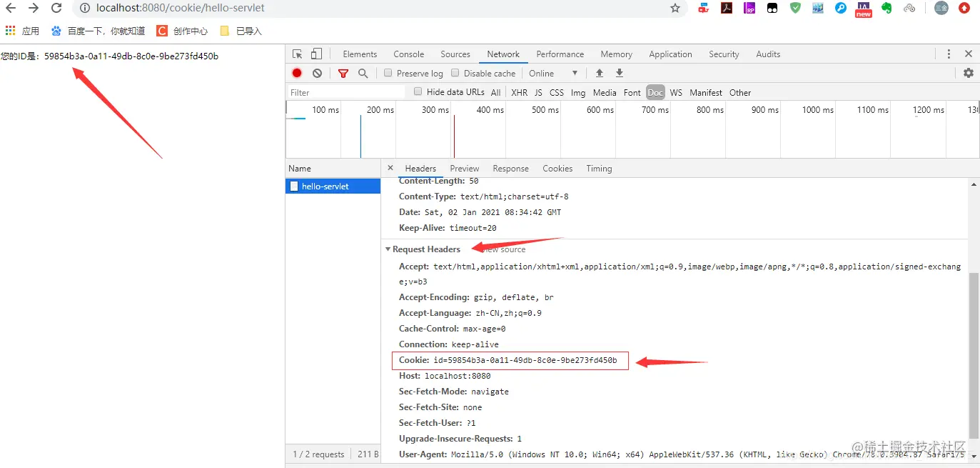Toggle the Doc request filter
The image size is (980, 468).
[655, 92]
